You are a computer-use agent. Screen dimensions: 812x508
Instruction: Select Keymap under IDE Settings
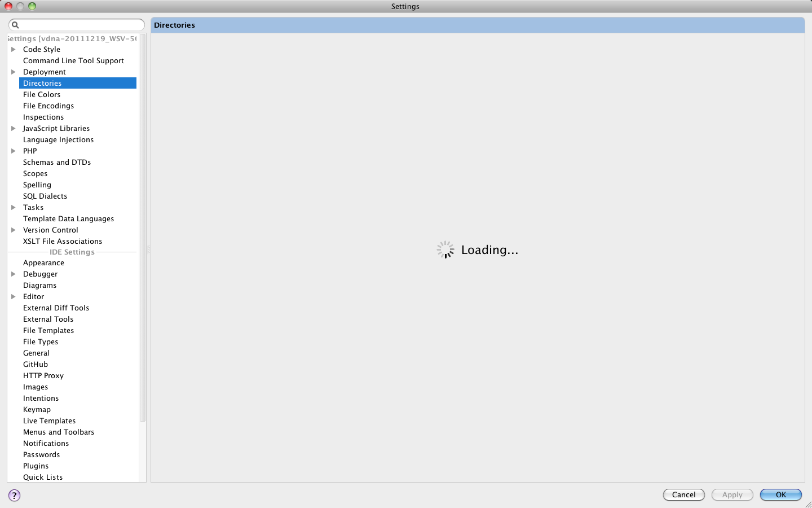tap(37, 409)
